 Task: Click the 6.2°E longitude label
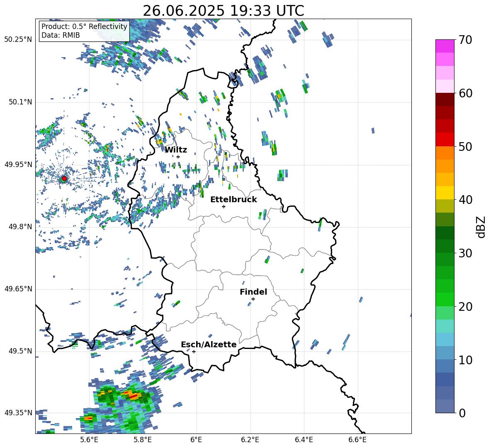[x=250, y=440]
